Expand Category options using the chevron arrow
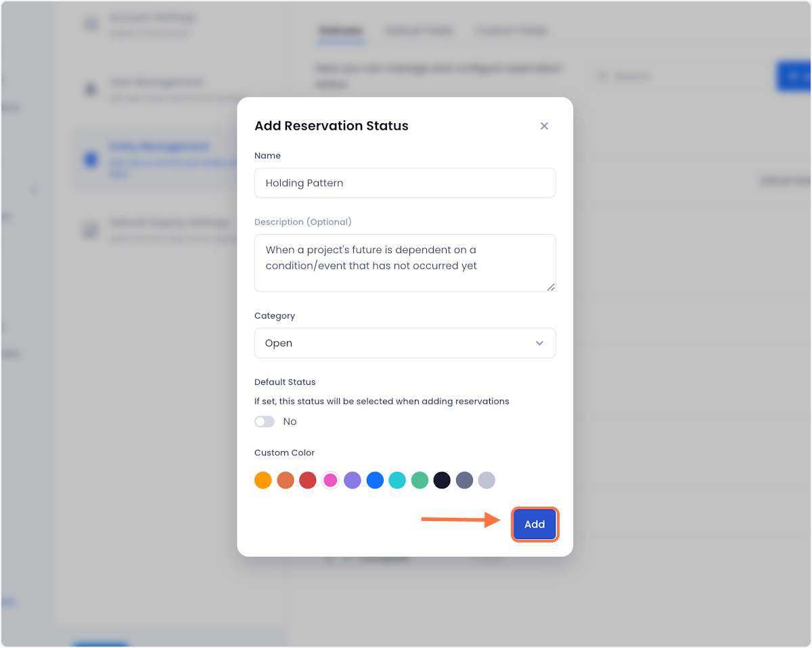Screen dimensions: 812x648 (539, 343)
